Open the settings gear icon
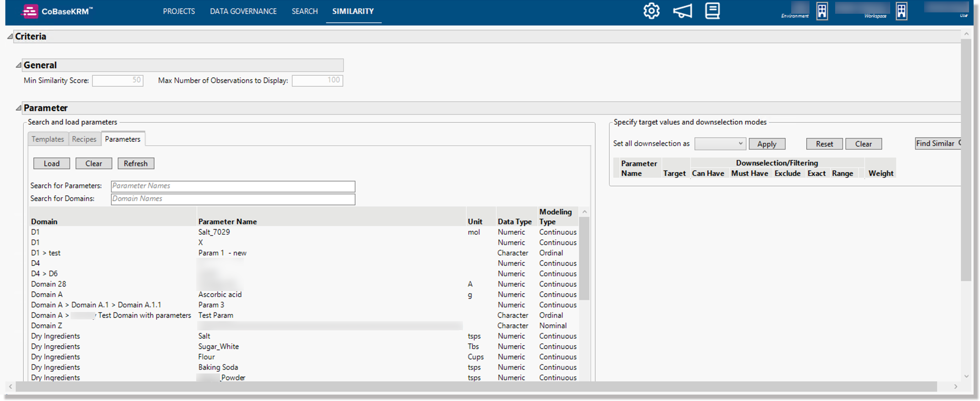Image resolution: width=980 pixels, height=401 pixels. [x=651, y=11]
